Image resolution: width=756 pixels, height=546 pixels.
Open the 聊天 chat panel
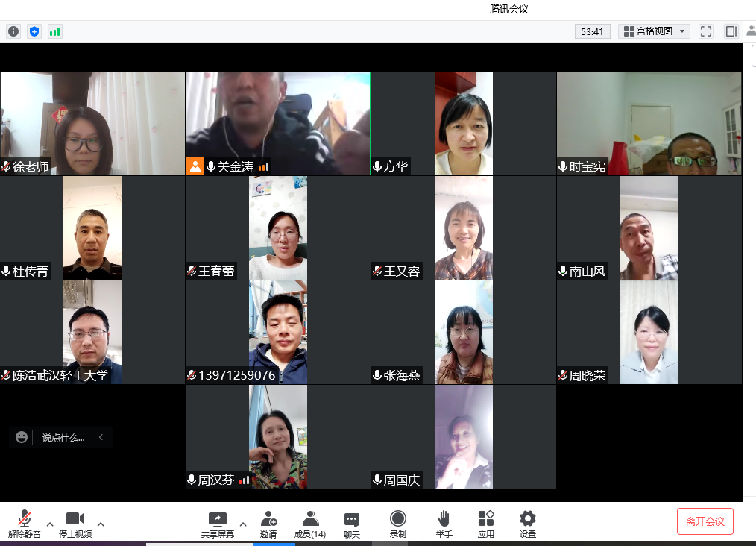point(352,524)
